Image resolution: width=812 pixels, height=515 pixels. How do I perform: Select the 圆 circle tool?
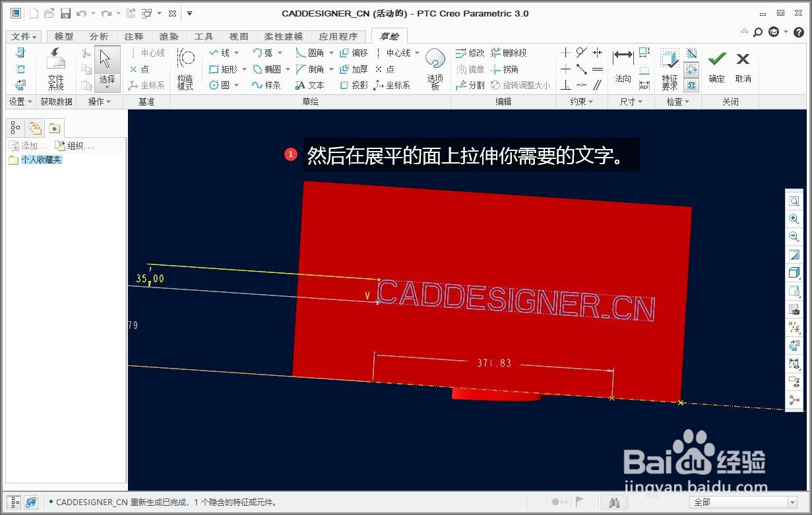coord(220,85)
